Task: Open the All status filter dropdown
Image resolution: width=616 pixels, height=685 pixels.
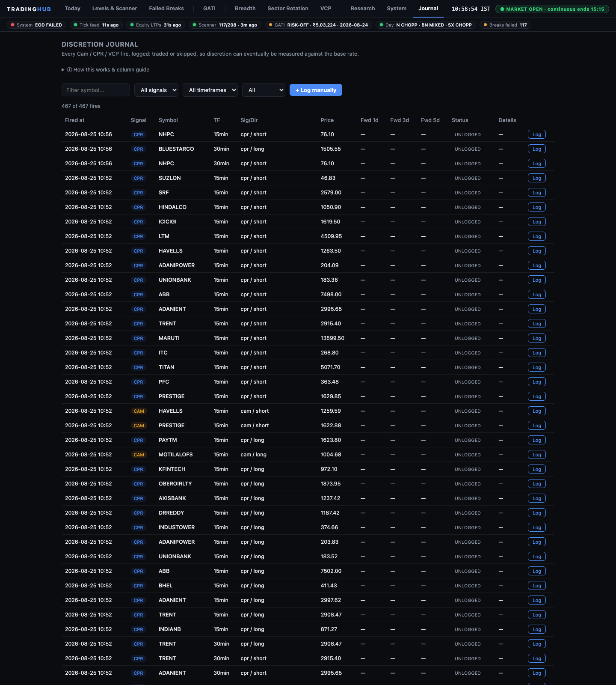Action: click(264, 90)
